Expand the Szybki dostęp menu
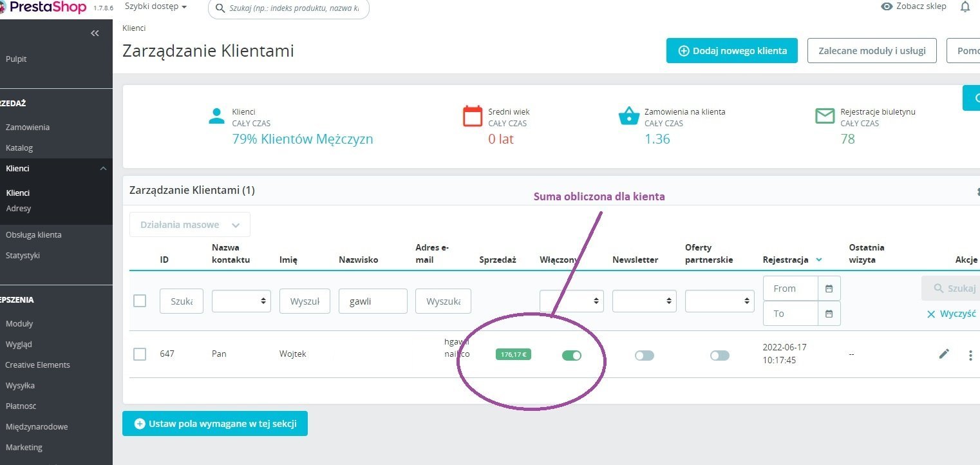Screen dimensions: 980x465 click(x=156, y=6)
